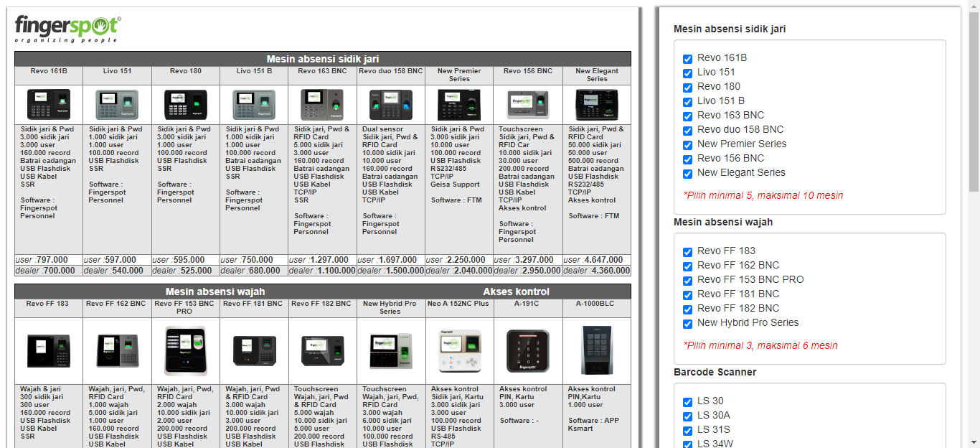Disable the Revo FF 183 checkbox
The image size is (980, 448).
687,252
